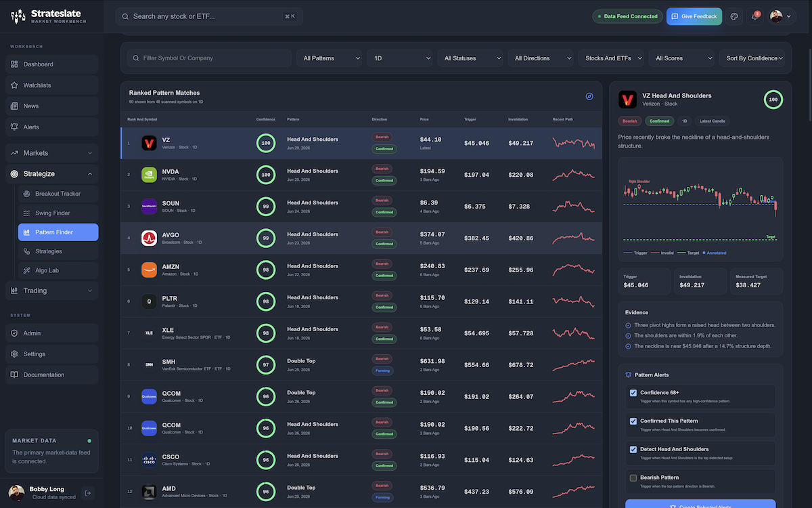Open the Stocks And ETFs dropdown
This screenshot has width=812, height=508.
click(612, 58)
